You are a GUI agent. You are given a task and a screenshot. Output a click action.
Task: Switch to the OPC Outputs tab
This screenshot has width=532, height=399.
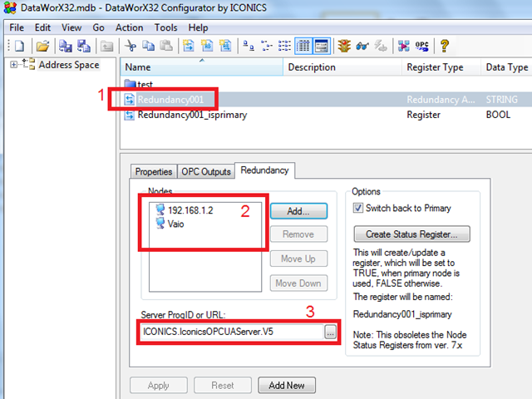tap(206, 172)
